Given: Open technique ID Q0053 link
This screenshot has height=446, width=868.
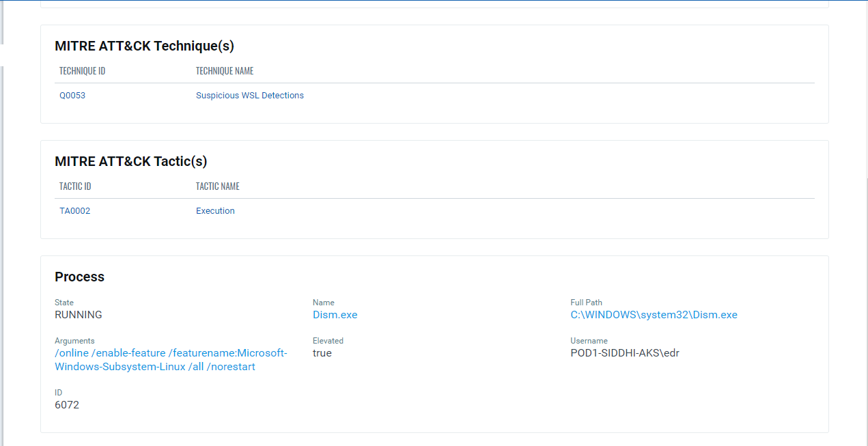Looking at the screenshot, I should click(x=72, y=96).
